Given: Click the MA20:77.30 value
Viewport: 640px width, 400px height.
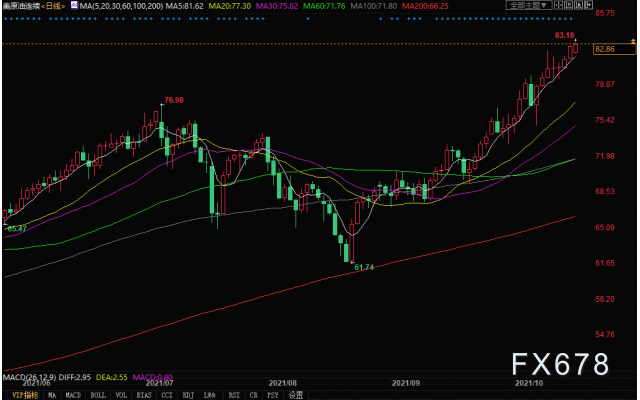Looking at the screenshot, I should pos(230,6).
